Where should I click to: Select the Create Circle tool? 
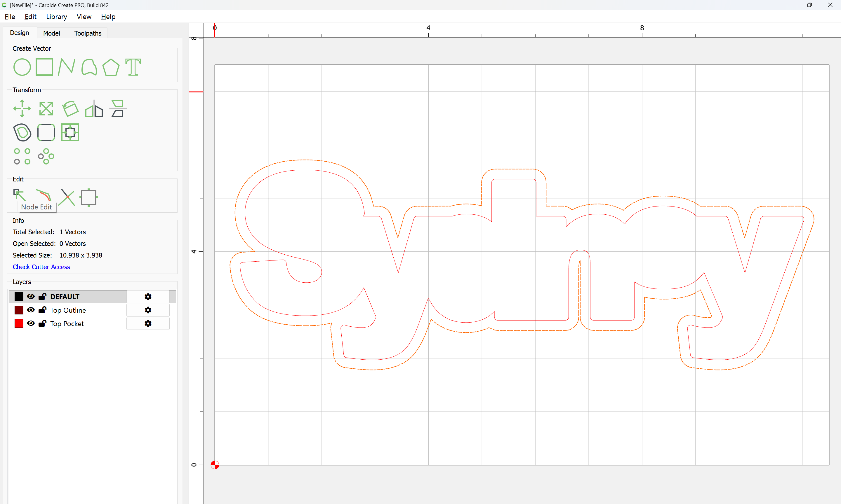point(22,67)
